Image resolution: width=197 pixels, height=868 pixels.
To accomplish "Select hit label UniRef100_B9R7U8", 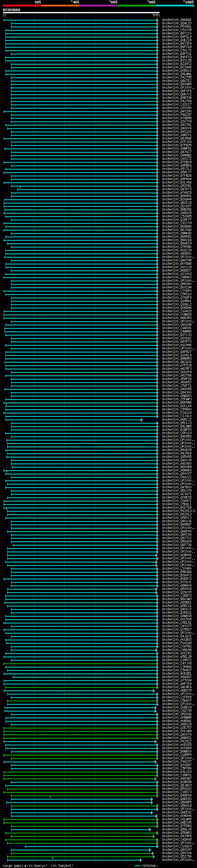I will click(176, 98).
